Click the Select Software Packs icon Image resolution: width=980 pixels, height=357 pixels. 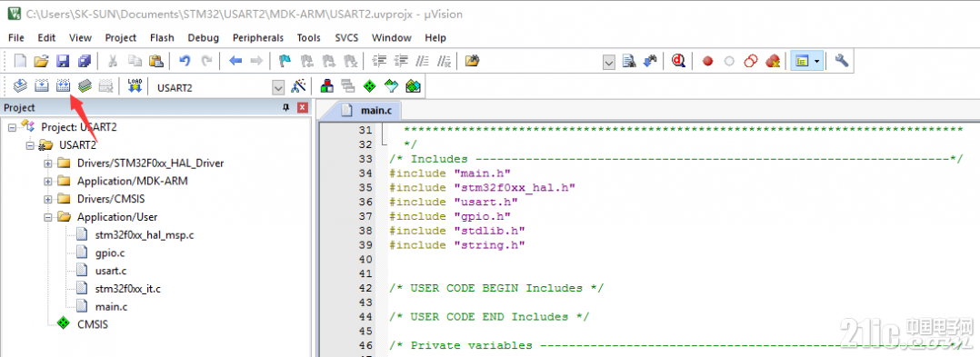click(x=391, y=86)
